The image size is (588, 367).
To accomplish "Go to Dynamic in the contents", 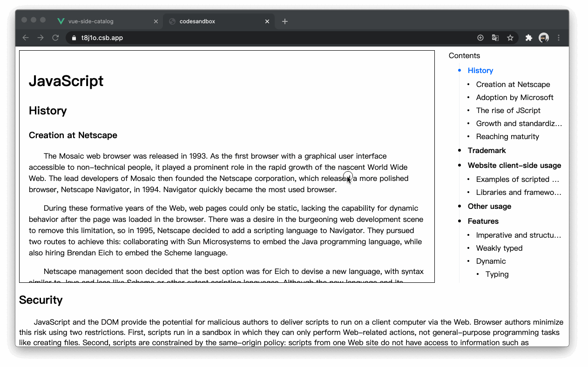I will [x=491, y=261].
